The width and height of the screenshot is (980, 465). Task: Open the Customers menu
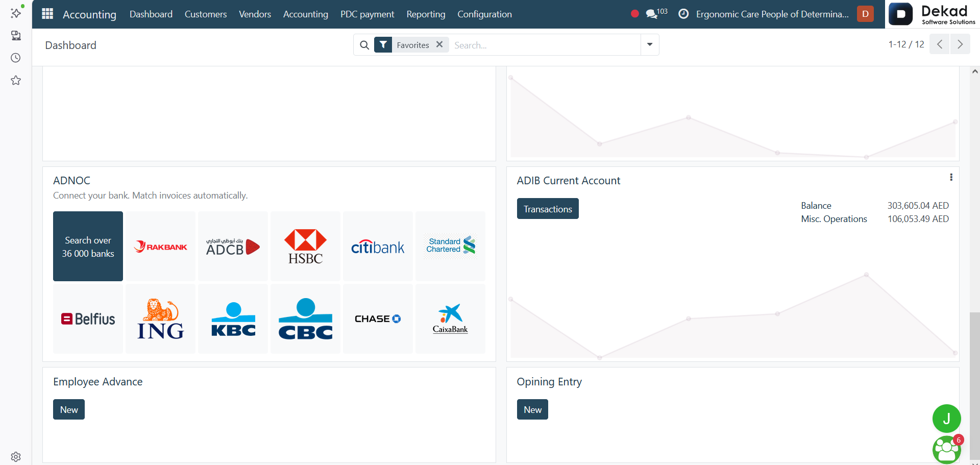(206, 14)
